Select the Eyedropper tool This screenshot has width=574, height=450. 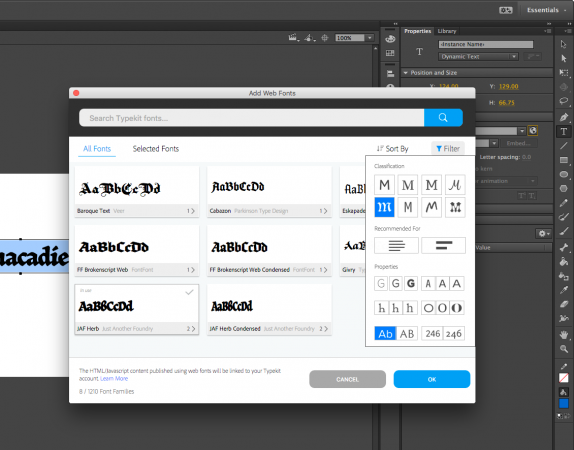point(564,290)
